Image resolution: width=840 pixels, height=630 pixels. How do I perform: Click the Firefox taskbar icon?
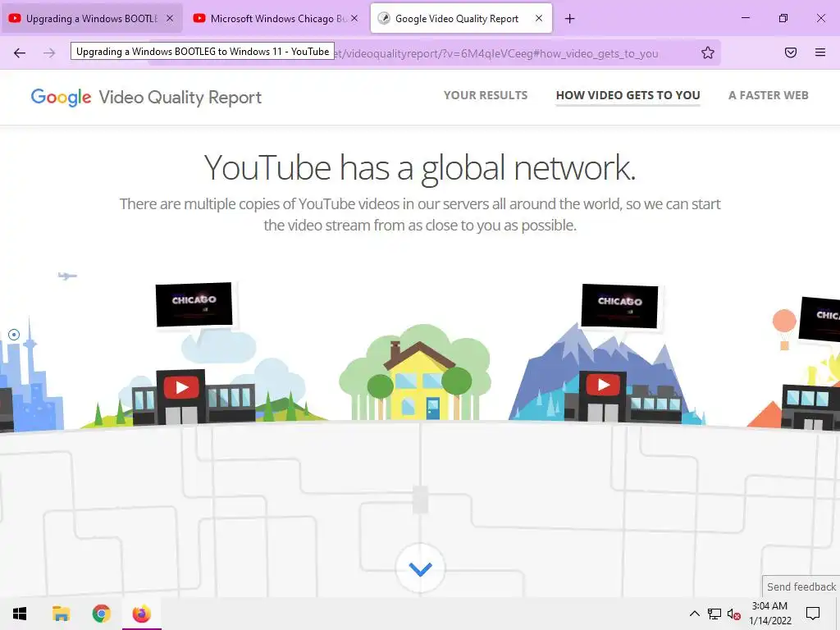click(141, 614)
